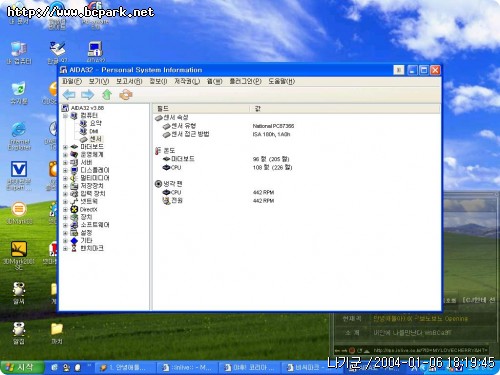
Task: Click the 소프트웨어 icon in the tree
Action: pyautogui.click(x=74, y=225)
